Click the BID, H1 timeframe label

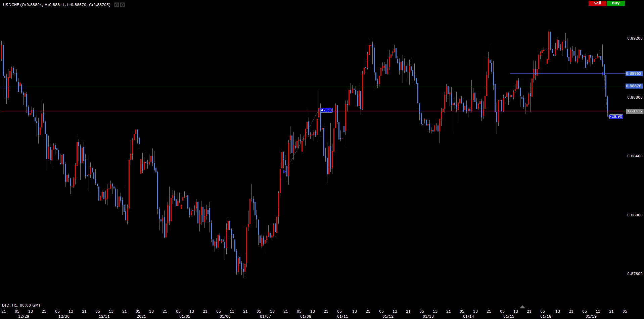coord(21,305)
